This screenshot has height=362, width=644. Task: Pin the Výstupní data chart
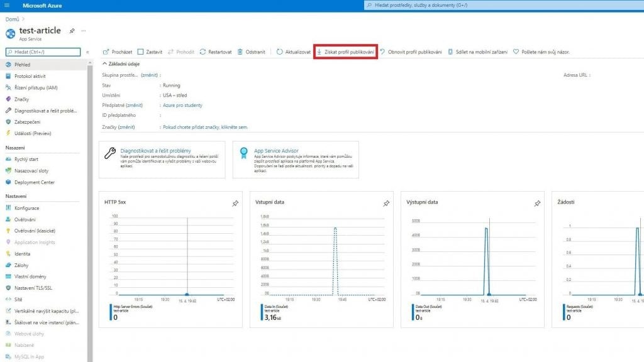pos(537,203)
